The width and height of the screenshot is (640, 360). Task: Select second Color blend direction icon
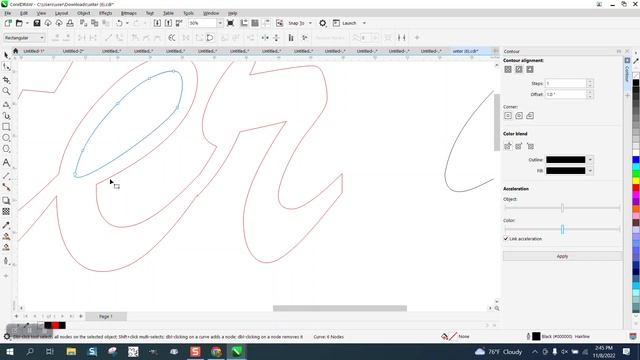point(519,146)
